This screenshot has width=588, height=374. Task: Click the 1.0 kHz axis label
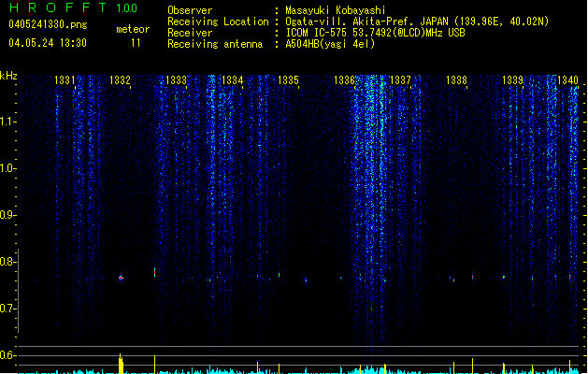(x=7, y=168)
